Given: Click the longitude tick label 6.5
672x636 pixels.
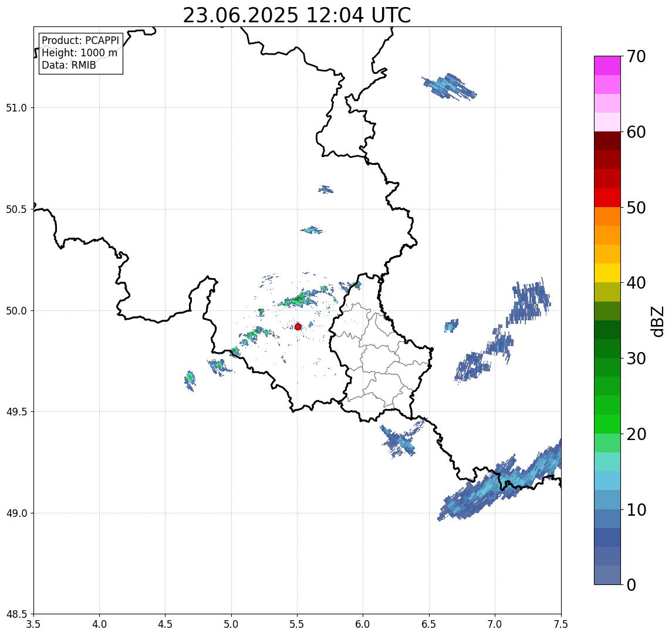Looking at the screenshot, I should pyautogui.click(x=430, y=624).
